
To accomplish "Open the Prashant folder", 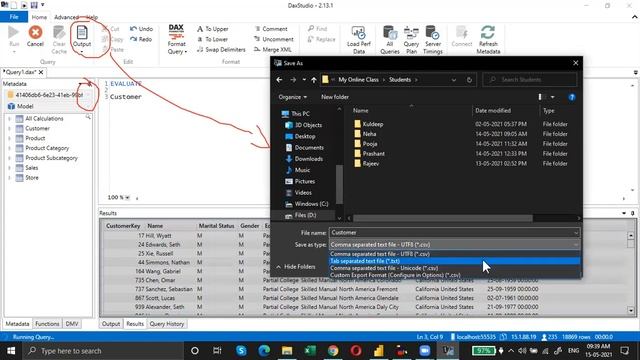I will (x=373, y=154).
